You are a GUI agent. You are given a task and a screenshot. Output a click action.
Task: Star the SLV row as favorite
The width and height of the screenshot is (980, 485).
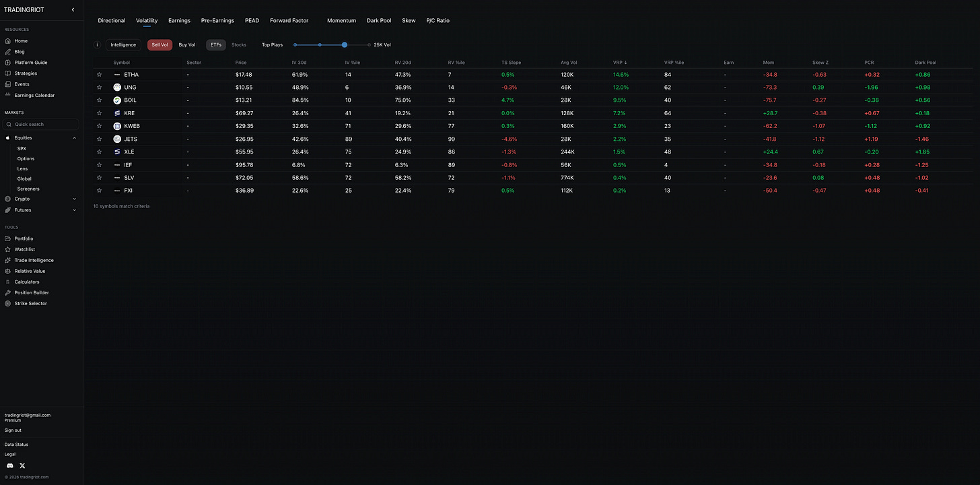pos(99,178)
